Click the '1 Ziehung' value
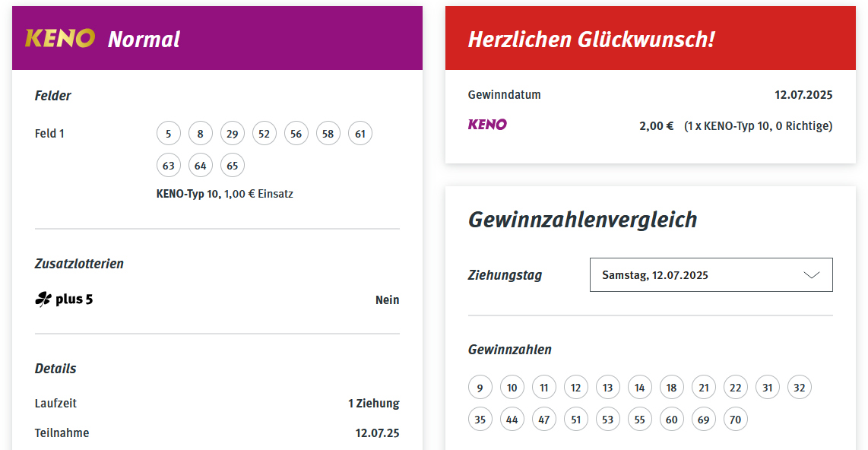Viewport: 868px width, 450px height. 374,404
